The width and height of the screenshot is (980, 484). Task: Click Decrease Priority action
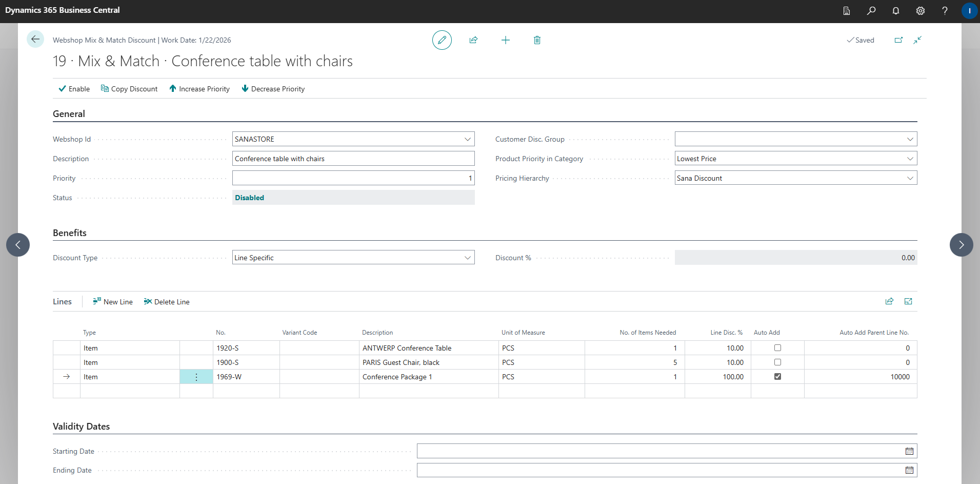pos(273,89)
